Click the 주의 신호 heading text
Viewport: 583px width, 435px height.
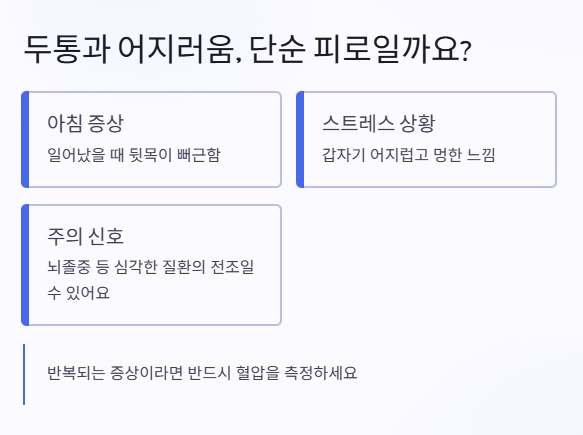85,236
